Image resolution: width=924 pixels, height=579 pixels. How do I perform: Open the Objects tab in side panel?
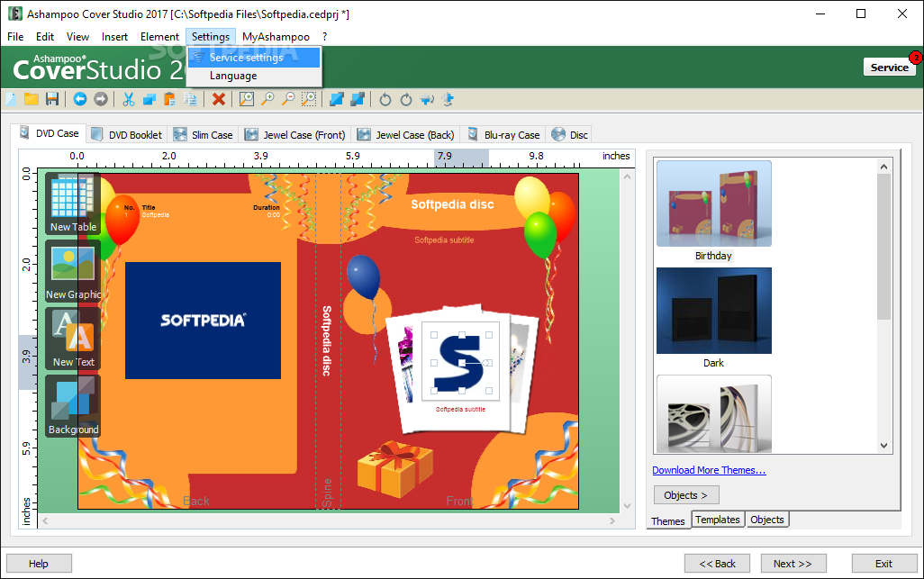pos(766,520)
